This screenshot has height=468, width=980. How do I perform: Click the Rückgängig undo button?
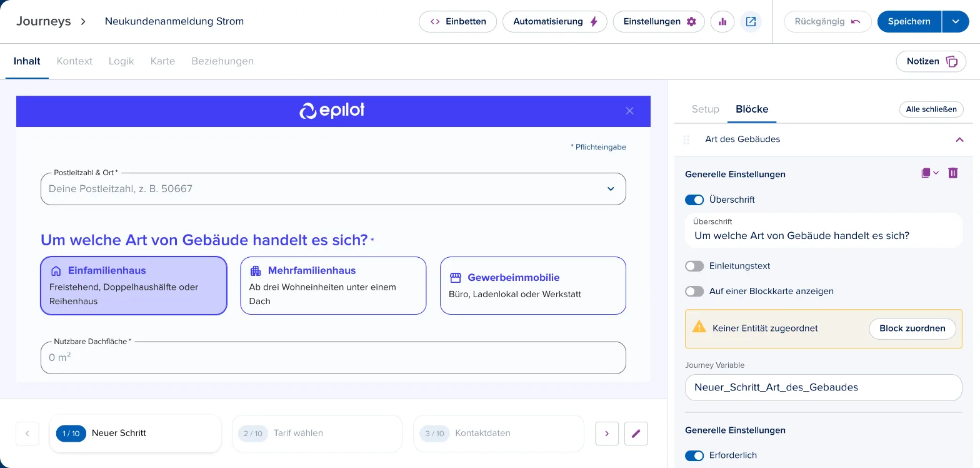coord(827,21)
